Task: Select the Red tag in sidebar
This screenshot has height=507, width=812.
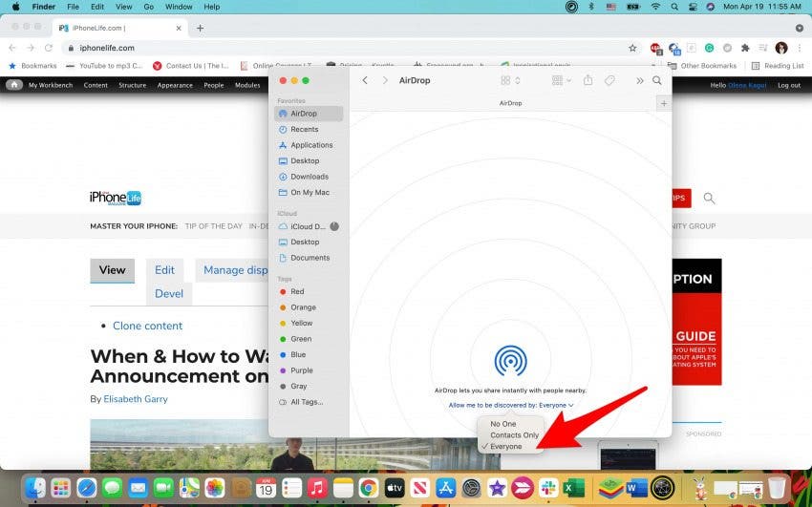Action: (297, 292)
